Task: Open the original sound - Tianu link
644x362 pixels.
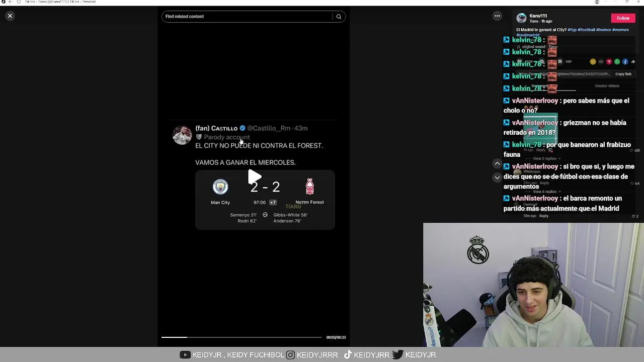Action: point(539,47)
